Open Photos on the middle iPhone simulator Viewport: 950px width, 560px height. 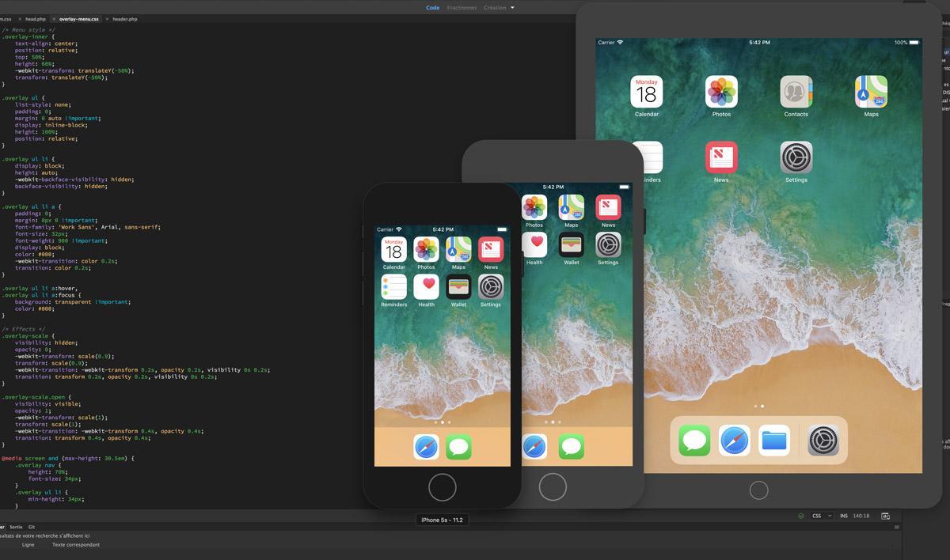pos(534,207)
